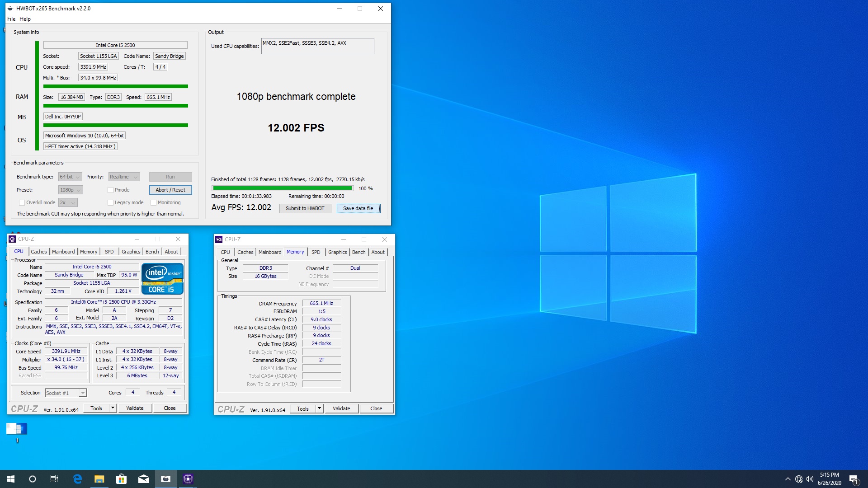Open the Mail app from taskbar
This screenshot has height=488, width=868.
coord(143,479)
